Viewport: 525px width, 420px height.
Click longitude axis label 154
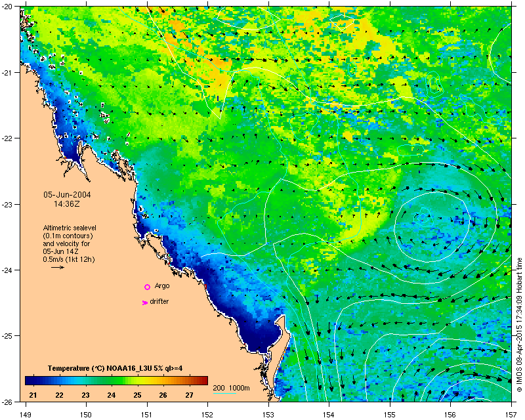tap(329, 415)
